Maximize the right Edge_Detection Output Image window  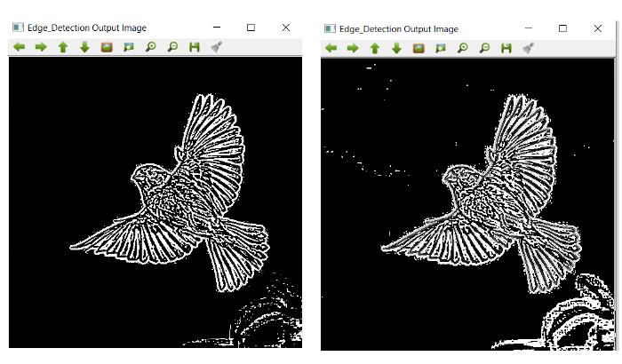[x=562, y=28]
